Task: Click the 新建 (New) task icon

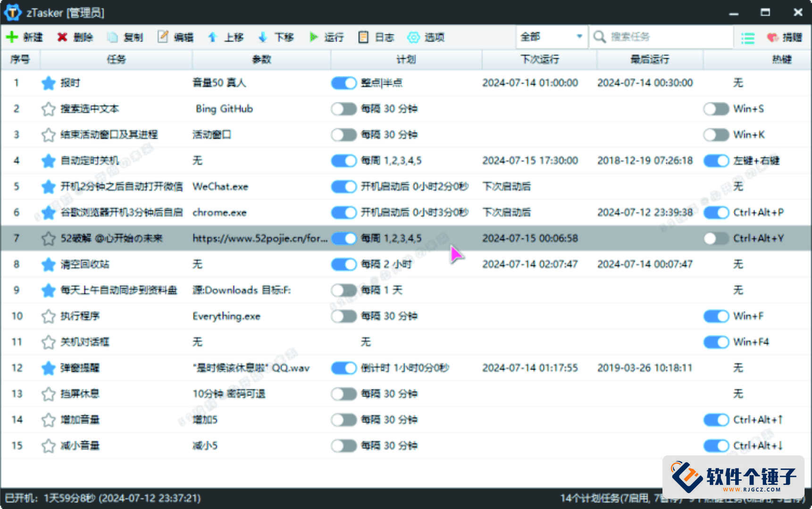Action: point(12,37)
